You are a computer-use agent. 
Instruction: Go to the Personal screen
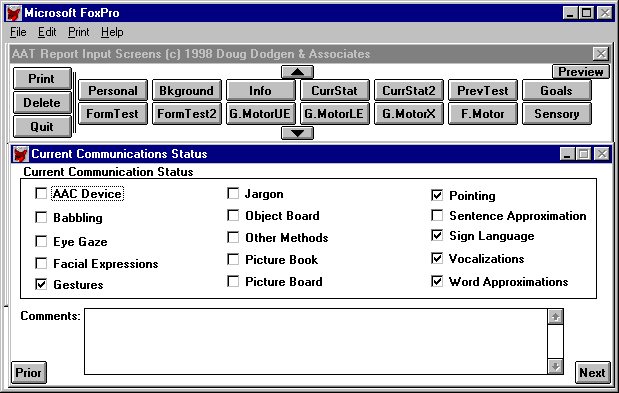point(113,90)
